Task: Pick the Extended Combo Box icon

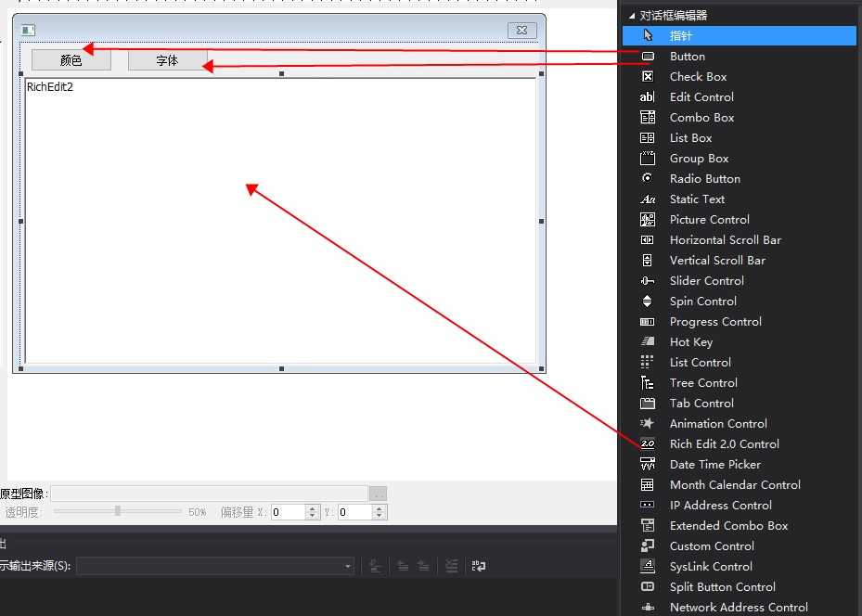Action: (x=648, y=525)
